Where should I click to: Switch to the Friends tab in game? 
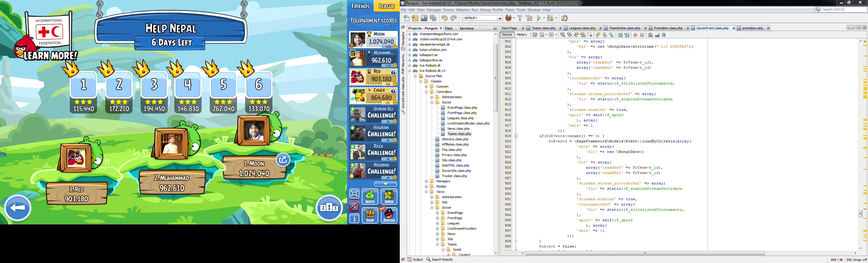click(361, 6)
